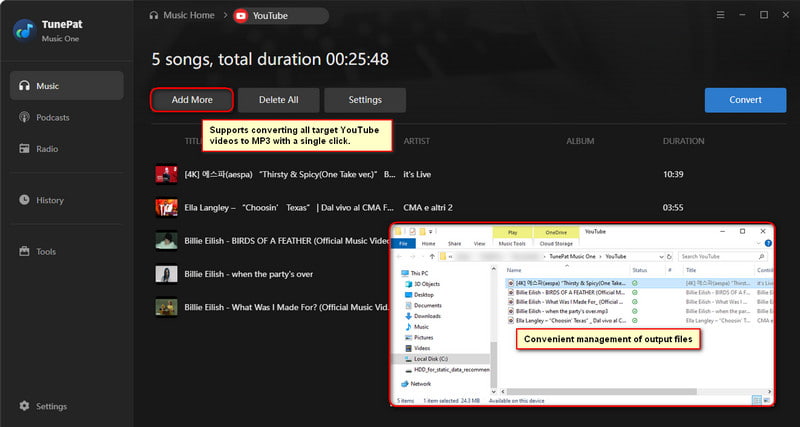Open the Settings button beside Delete All
The height and width of the screenshot is (427, 800).
[365, 100]
